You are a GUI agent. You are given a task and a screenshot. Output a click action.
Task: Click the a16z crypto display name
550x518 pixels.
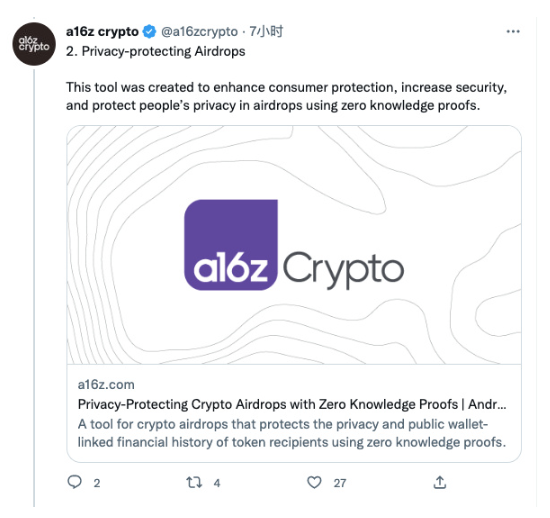pos(102,32)
